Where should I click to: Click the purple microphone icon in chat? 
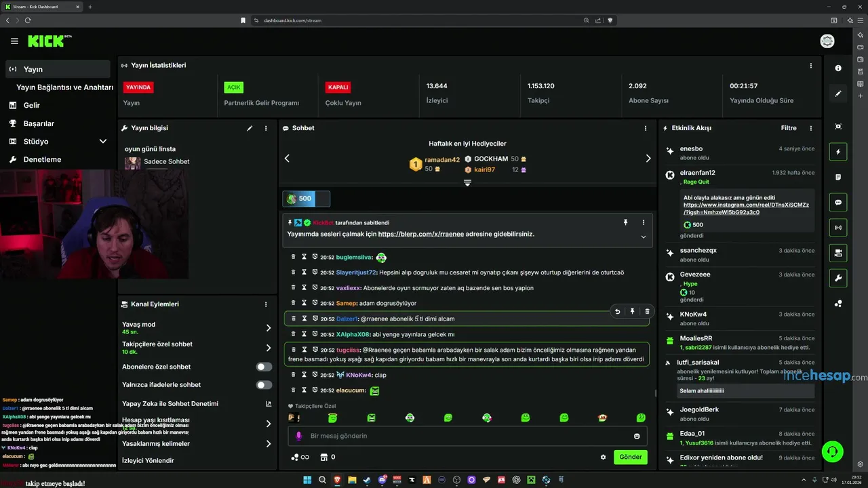click(x=298, y=436)
